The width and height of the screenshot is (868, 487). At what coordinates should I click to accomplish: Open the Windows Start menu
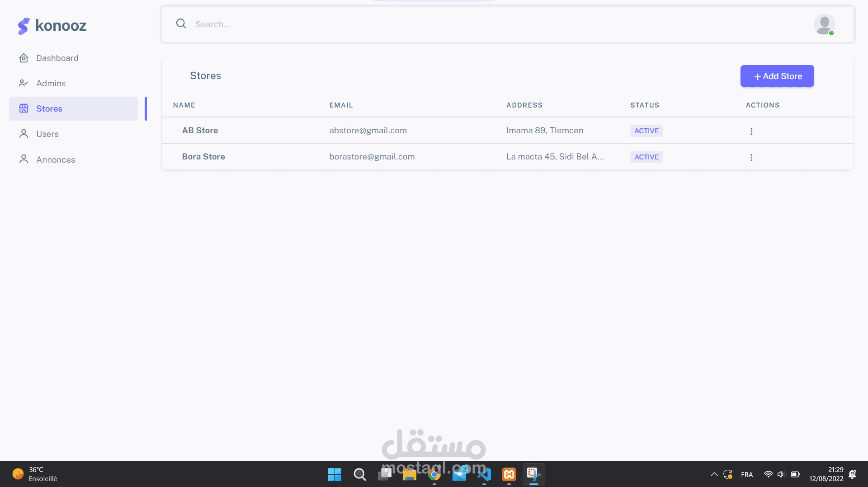tap(335, 474)
